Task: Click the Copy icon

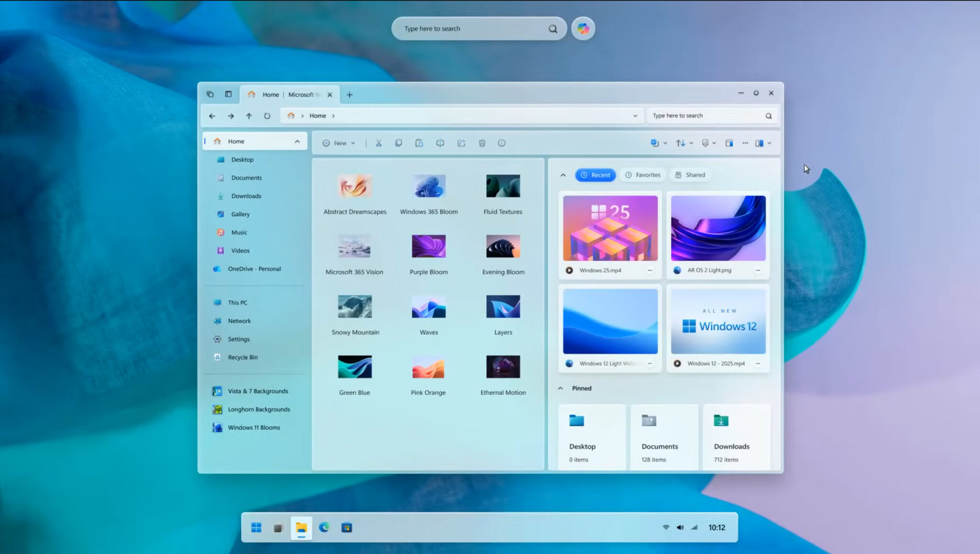Action: 399,143
